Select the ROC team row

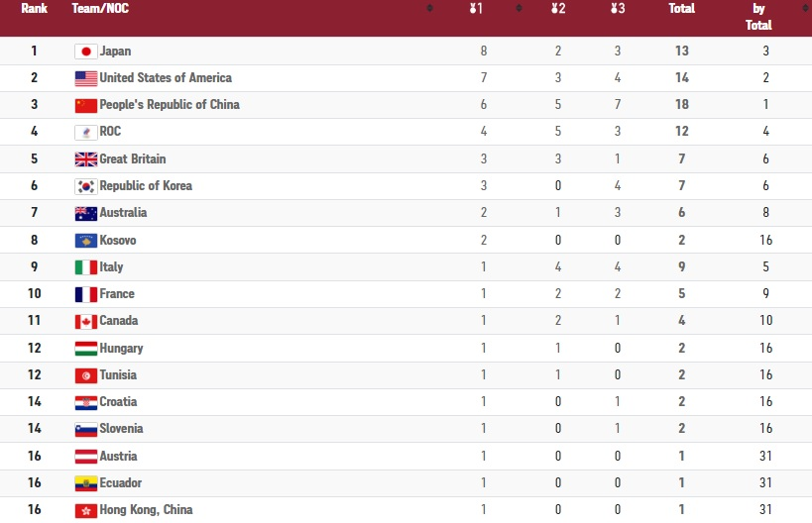coord(406,132)
